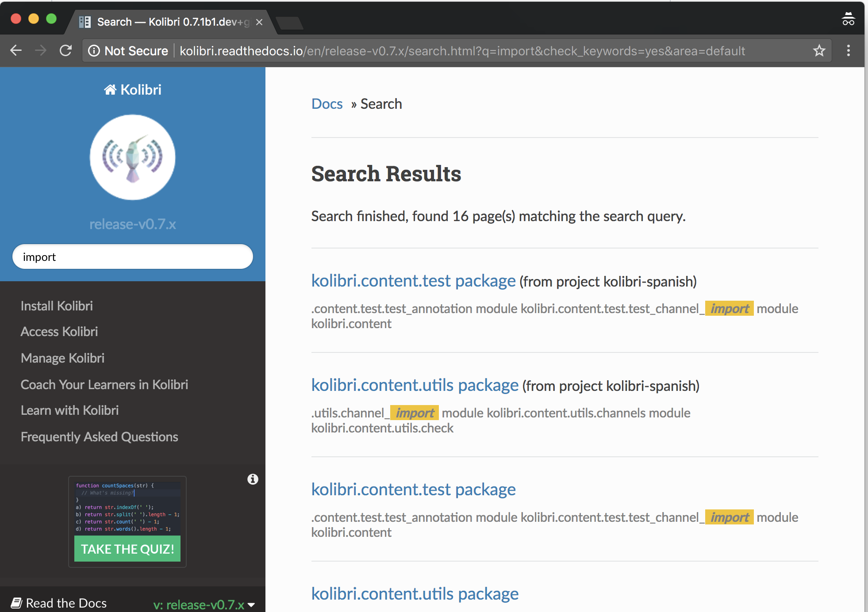868x612 pixels.
Task: Click the Docs breadcrumb link
Action: pyautogui.click(x=327, y=104)
